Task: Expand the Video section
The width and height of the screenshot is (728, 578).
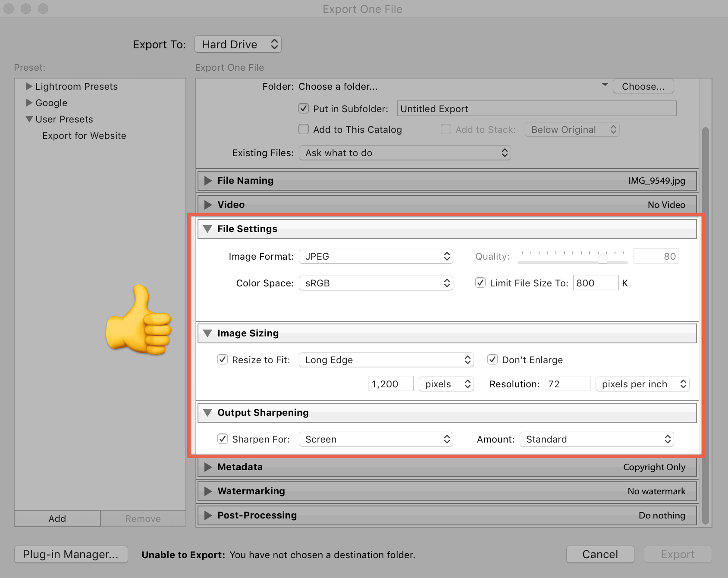Action: click(x=208, y=204)
